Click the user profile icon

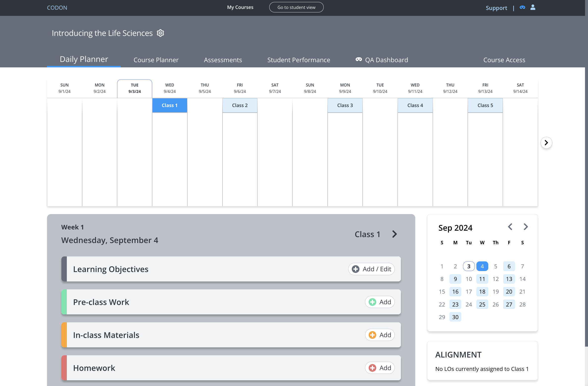click(533, 7)
